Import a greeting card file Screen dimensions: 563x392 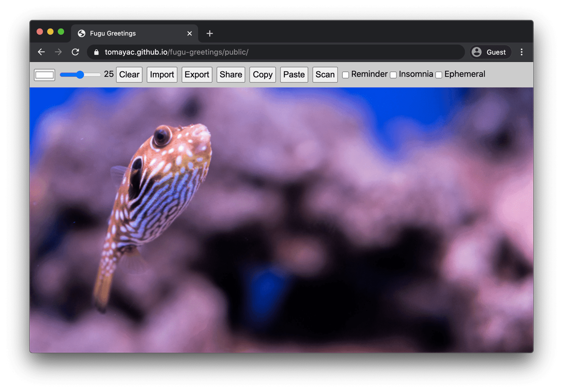point(162,75)
